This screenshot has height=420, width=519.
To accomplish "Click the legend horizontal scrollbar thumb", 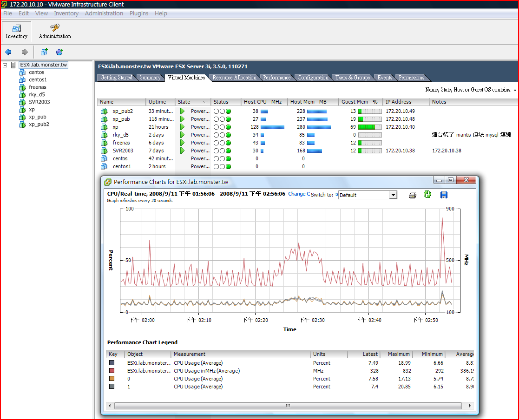I will click(x=288, y=406).
